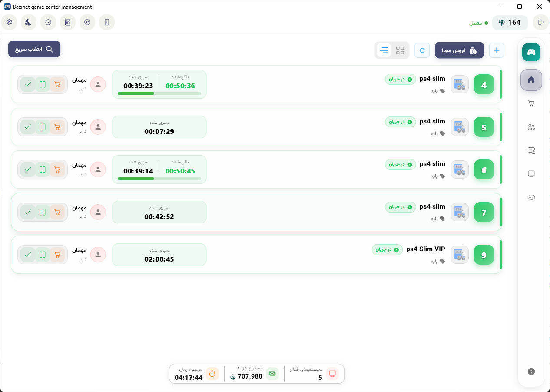The width and height of the screenshot is (550, 392).
Task: Refresh the systems list
Action: [x=422, y=50]
